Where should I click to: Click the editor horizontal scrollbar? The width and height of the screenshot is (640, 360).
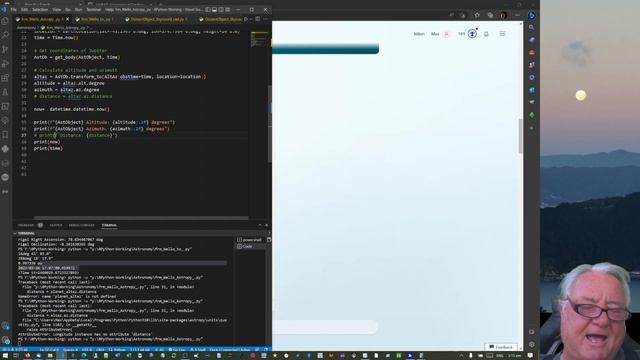[141, 218]
